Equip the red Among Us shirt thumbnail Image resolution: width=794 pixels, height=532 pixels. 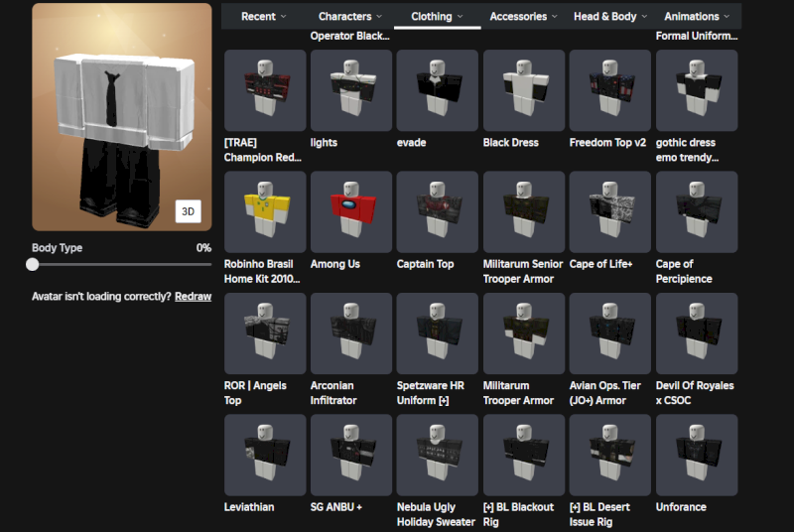[351, 211]
